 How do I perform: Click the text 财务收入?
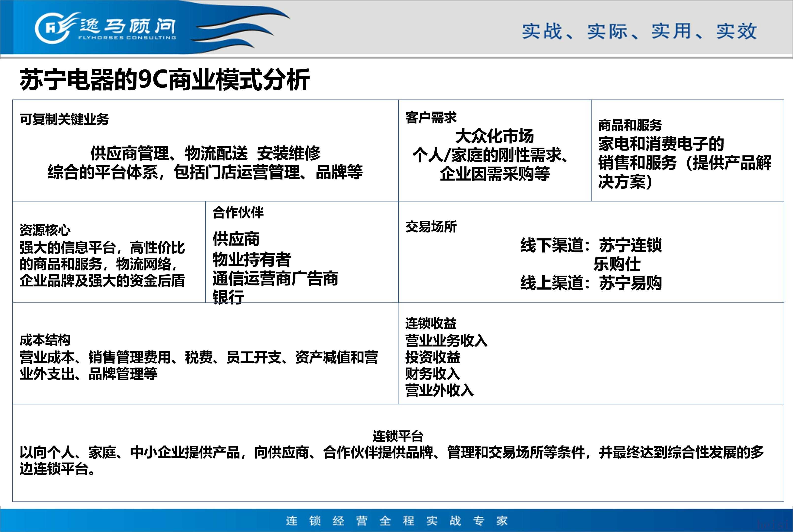432,374
